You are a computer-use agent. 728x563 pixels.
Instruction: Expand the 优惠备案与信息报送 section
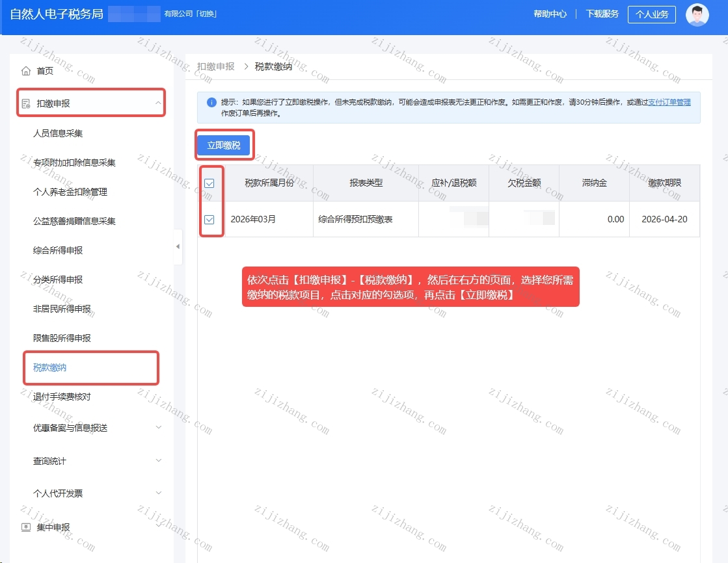[x=158, y=427]
